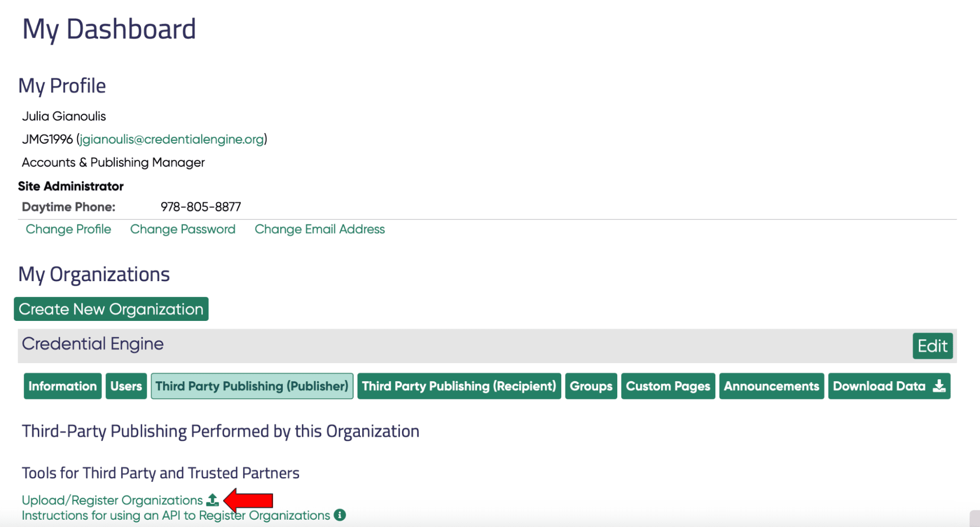Open the Groups tab
This screenshot has height=527, width=980.
tap(590, 386)
